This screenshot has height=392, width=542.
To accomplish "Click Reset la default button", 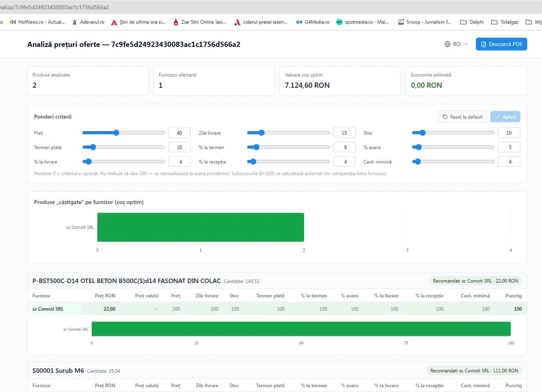I will (463, 117).
